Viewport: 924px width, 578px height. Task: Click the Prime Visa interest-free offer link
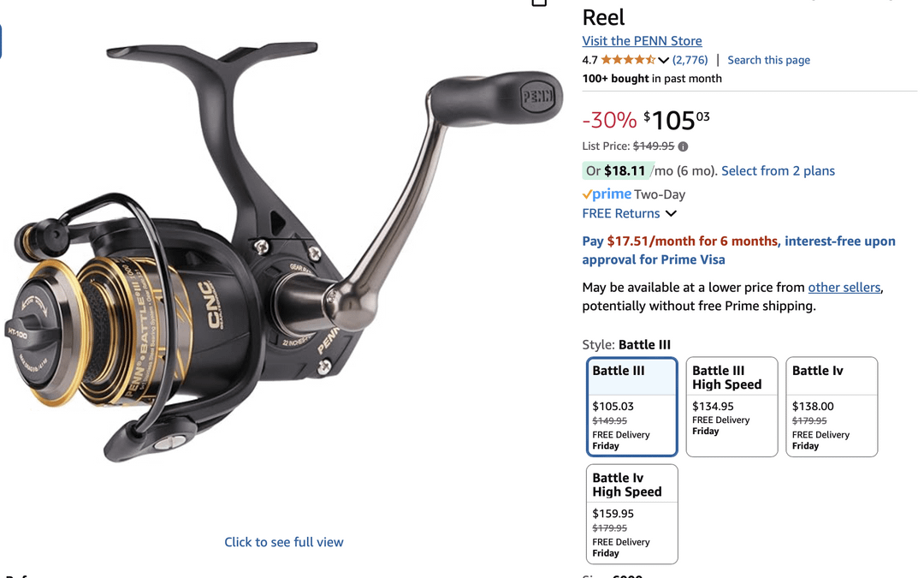tap(739, 250)
